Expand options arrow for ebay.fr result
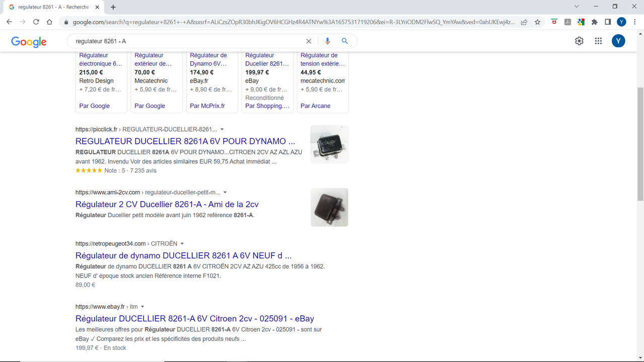Screen dimensions: 644x362 pyautogui.click(x=142, y=307)
